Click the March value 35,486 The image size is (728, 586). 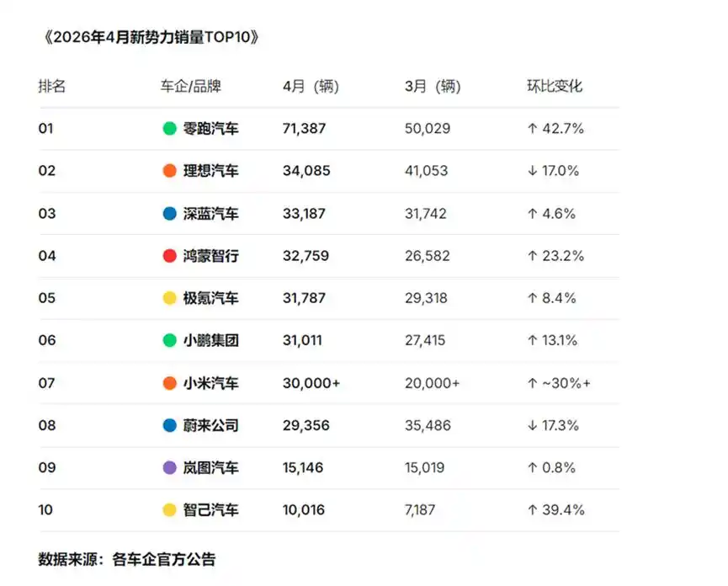point(428,425)
